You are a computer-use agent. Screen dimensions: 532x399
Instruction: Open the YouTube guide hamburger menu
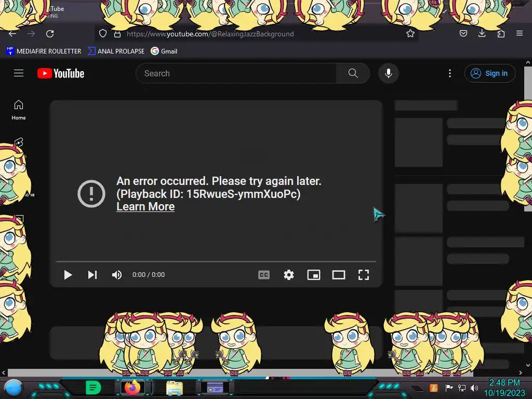[x=19, y=73]
